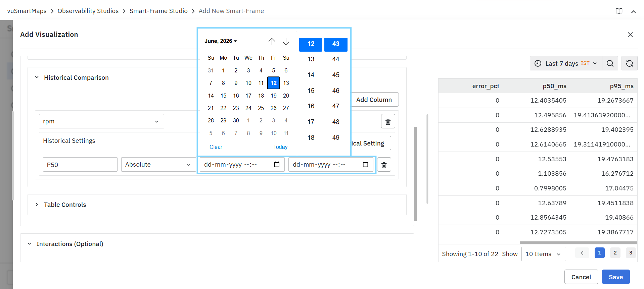
Task: Open the Absolute type dropdown
Action: pyautogui.click(x=158, y=165)
